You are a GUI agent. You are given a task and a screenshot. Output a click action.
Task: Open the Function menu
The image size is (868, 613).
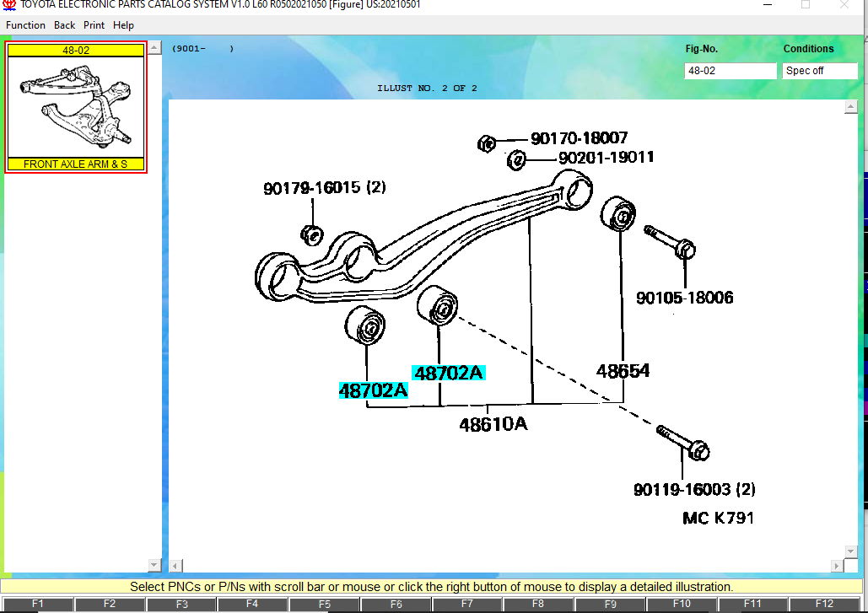pos(25,25)
